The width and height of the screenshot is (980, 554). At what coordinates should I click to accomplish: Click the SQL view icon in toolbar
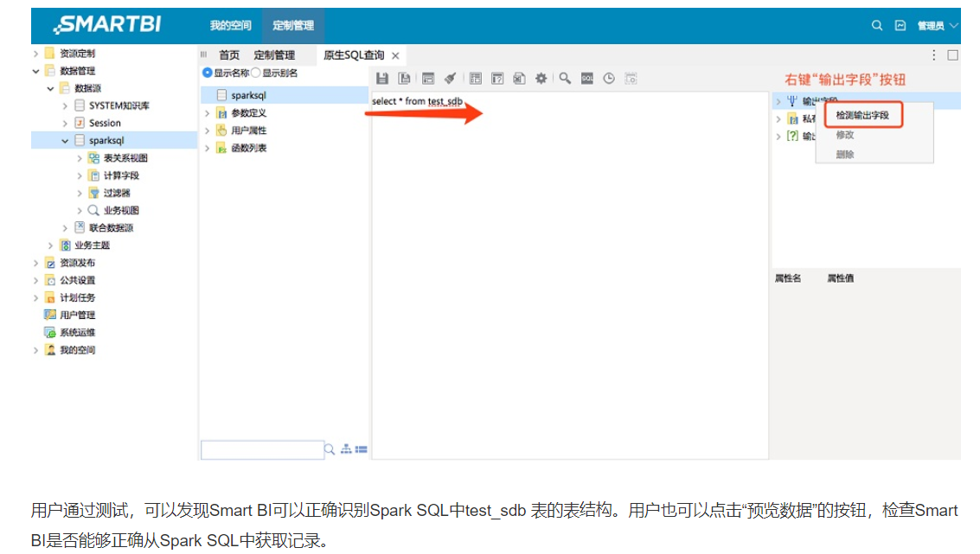point(586,78)
